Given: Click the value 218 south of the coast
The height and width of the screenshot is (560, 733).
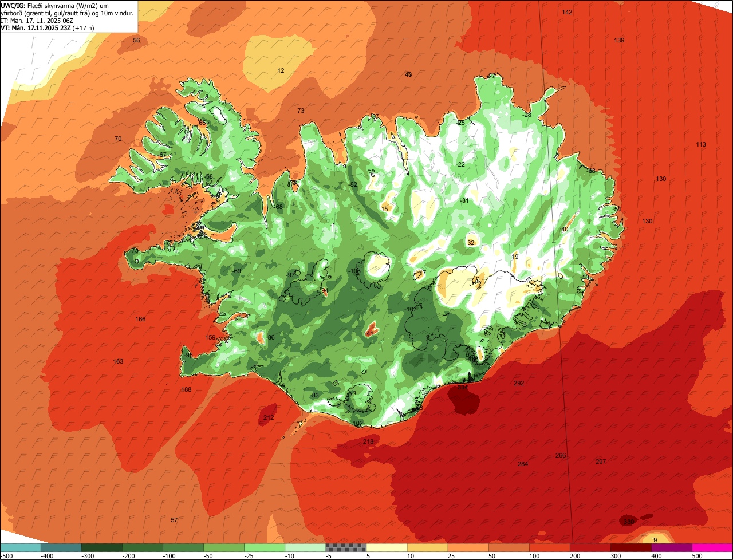Looking at the screenshot, I should [x=368, y=441].
